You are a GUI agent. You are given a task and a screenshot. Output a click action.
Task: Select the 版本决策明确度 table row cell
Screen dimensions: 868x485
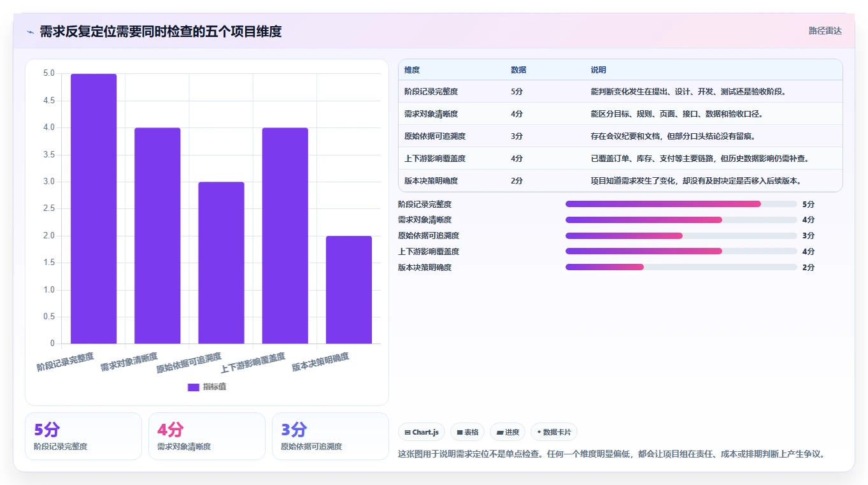point(431,181)
